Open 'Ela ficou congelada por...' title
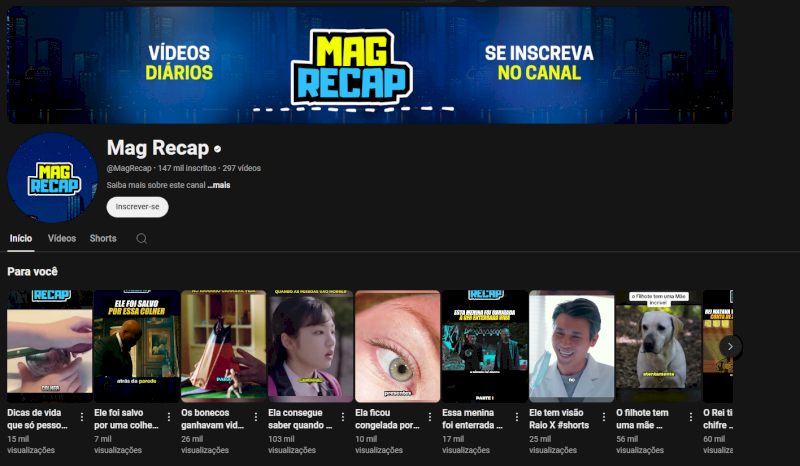The width and height of the screenshot is (800, 466). [387, 419]
